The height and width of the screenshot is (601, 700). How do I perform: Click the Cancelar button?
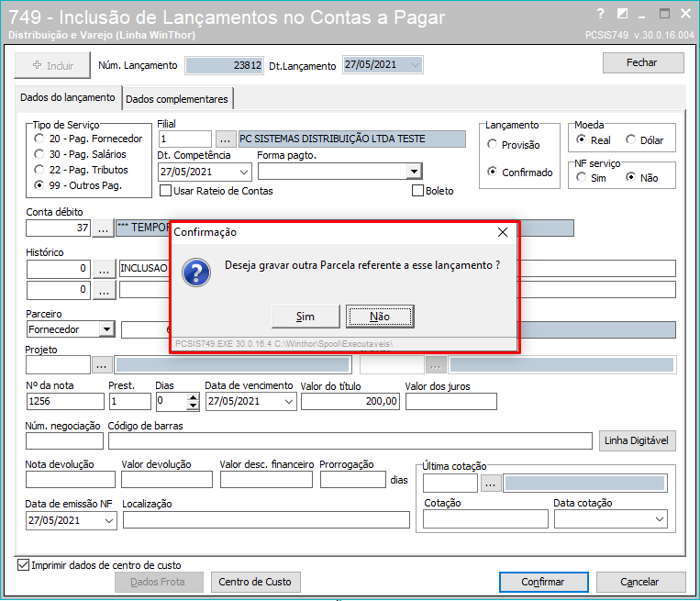pos(640,583)
